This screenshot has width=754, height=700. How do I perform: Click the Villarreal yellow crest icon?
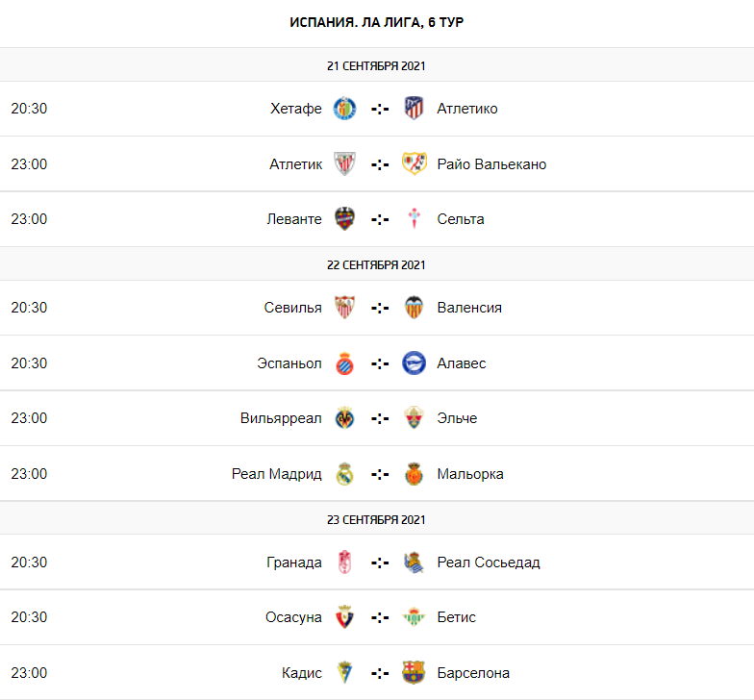(344, 418)
